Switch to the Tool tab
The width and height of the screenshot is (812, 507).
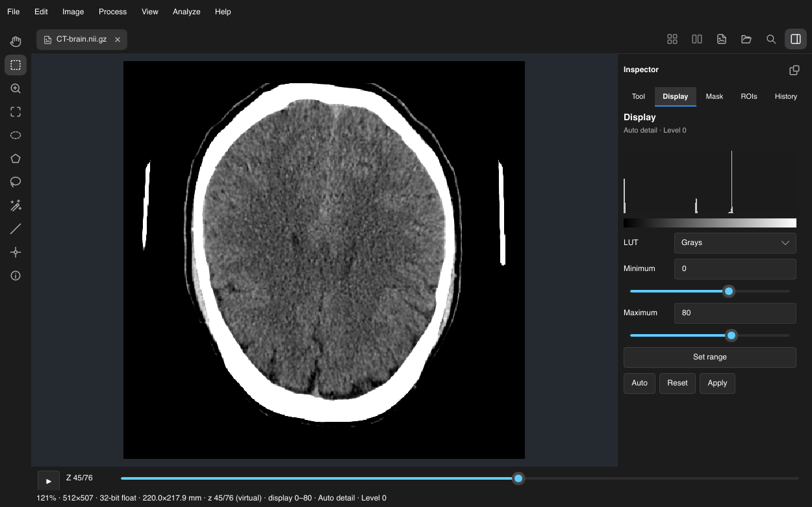(639, 96)
